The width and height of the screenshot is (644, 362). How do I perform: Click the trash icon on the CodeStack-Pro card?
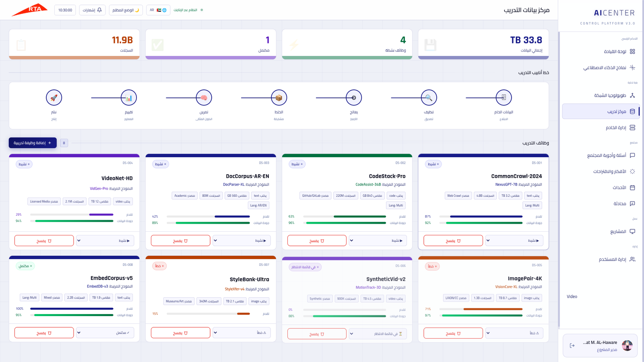click(322, 241)
